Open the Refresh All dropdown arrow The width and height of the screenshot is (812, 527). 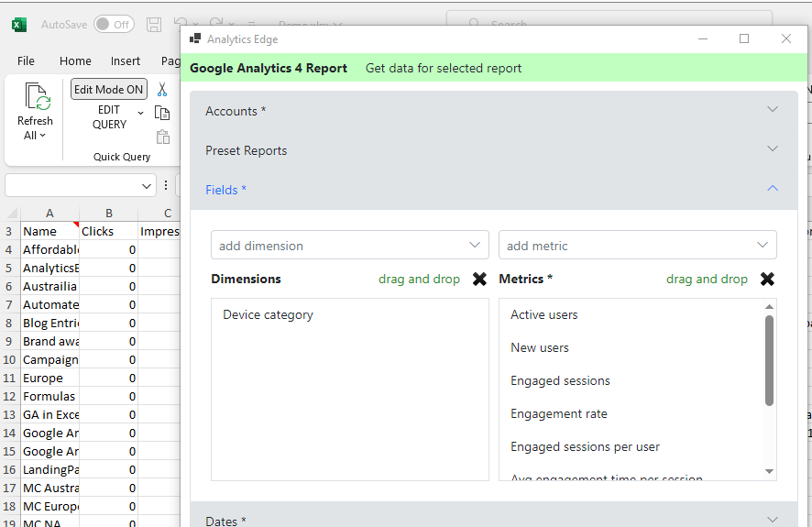click(x=42, y=135)
